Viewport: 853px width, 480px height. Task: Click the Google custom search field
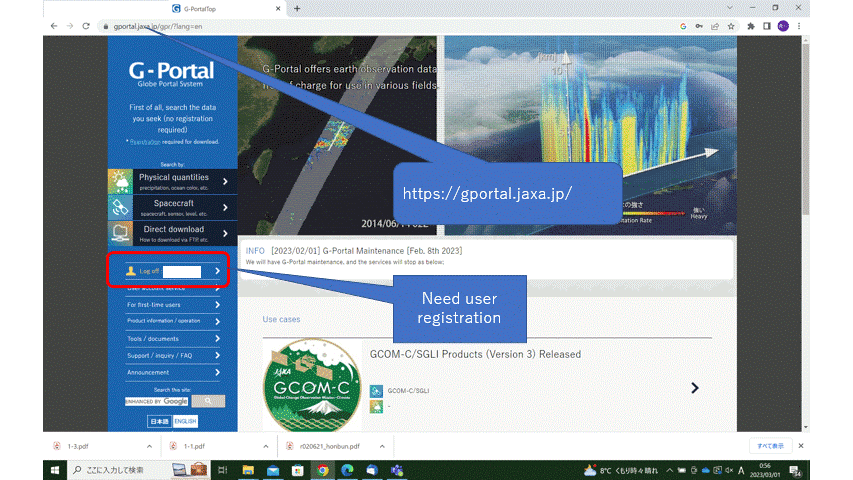pos(157,401)
